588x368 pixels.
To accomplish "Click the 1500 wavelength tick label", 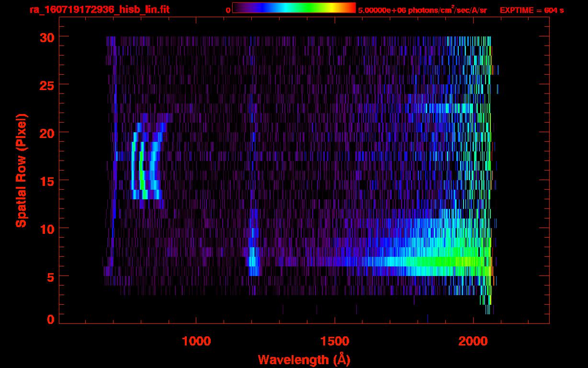I will [x=335, y=341].
